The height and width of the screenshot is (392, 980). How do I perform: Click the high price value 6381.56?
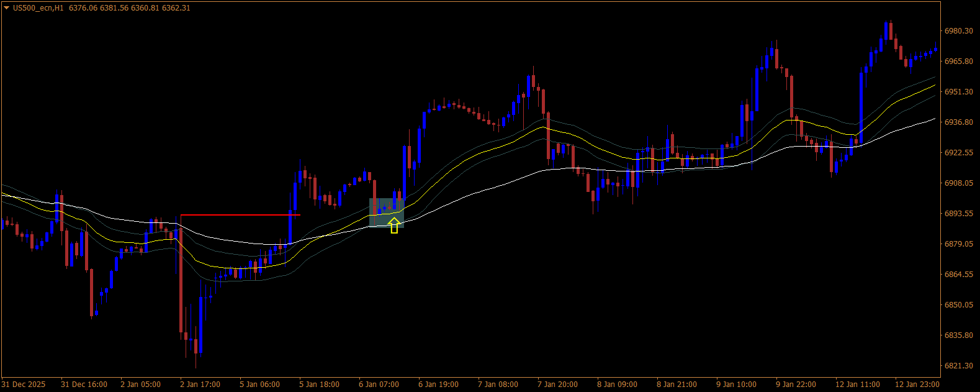tap(114, 8)
